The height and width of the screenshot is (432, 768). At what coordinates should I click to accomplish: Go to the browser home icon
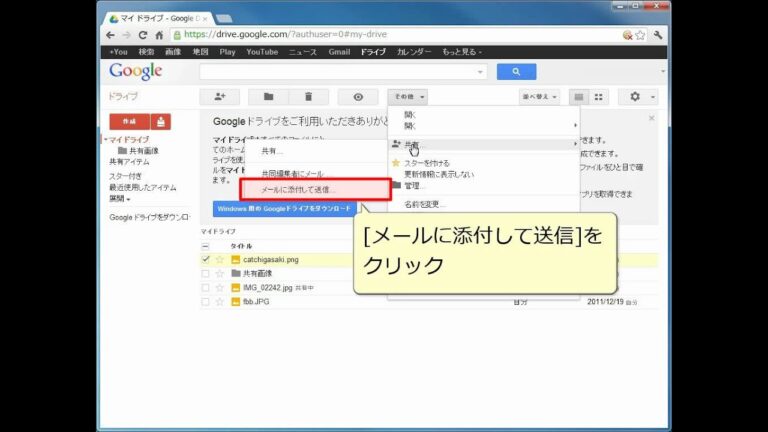pos(159,35)
